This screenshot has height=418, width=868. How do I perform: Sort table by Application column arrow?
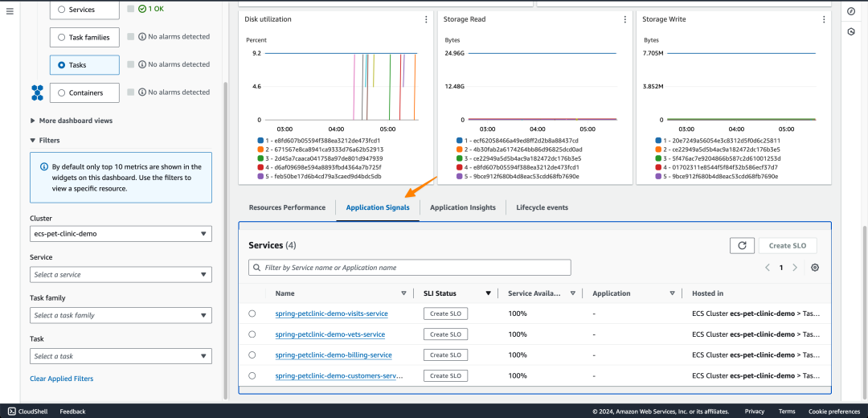(x=672, y=293)
